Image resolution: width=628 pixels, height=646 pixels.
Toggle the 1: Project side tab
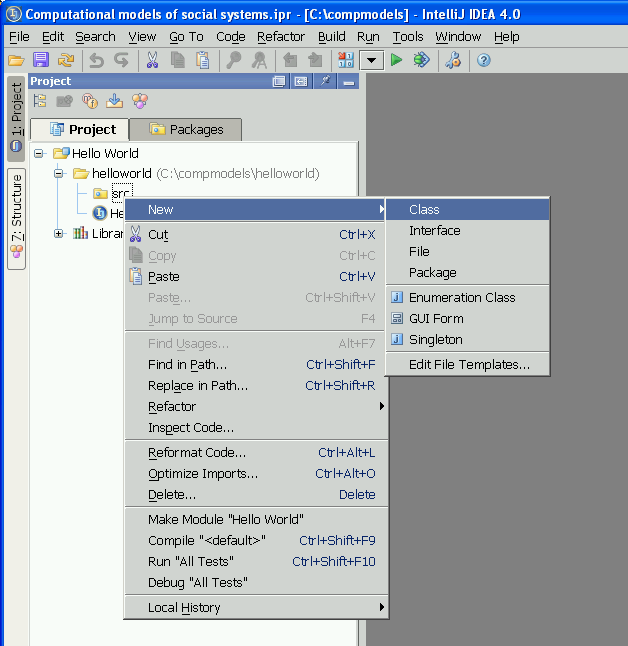pyautogui.click(x=16, y=119)
